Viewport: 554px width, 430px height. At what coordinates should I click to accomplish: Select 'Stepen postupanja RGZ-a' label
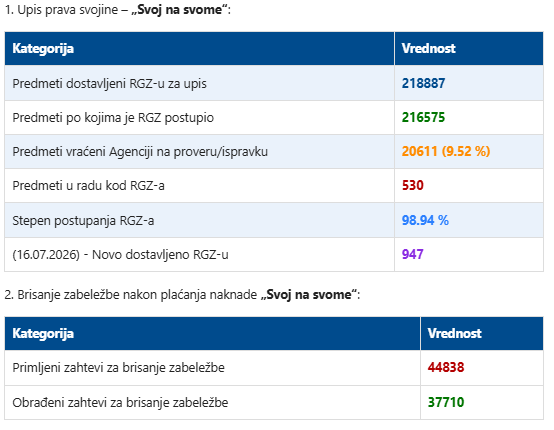(83, 220)
